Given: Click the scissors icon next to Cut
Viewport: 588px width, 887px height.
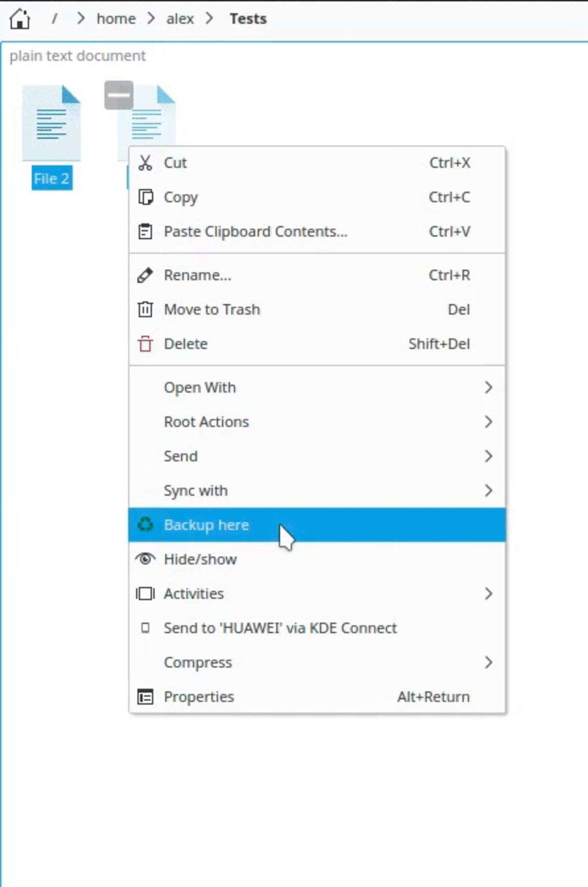Looking at the screenshot, I should pos(145,163).
